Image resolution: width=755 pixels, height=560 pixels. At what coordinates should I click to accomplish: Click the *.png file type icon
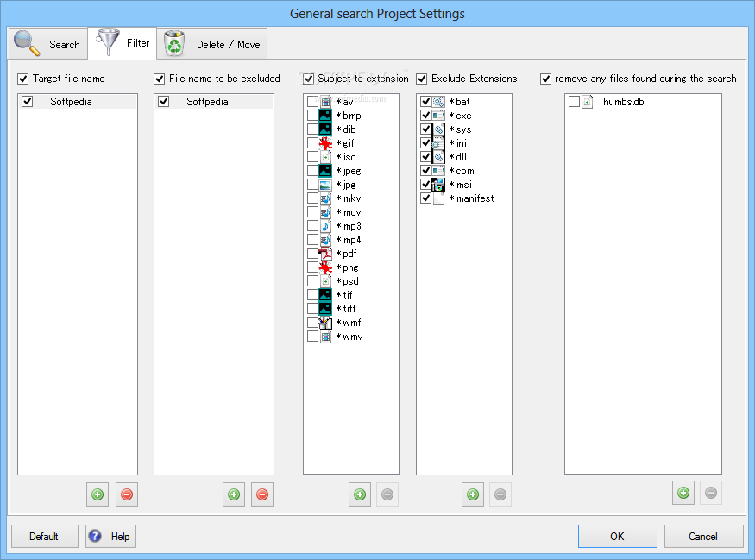coord(325,267)
